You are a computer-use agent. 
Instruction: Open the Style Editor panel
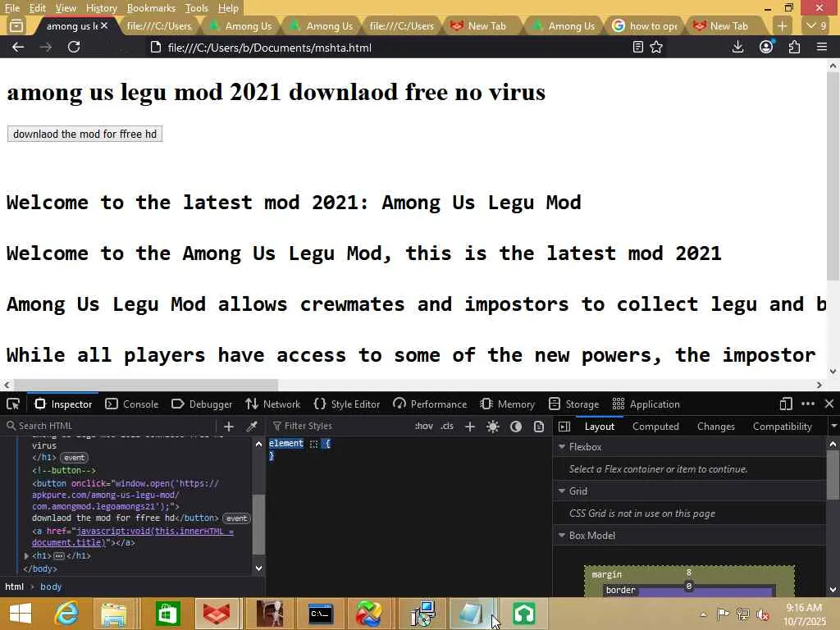click(347, 404)
